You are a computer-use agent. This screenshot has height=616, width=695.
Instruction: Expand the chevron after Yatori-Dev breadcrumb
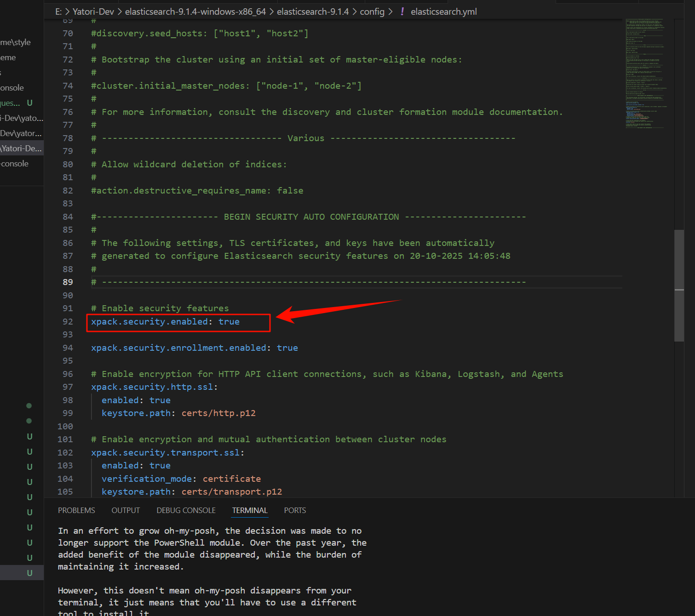[120, 11]
